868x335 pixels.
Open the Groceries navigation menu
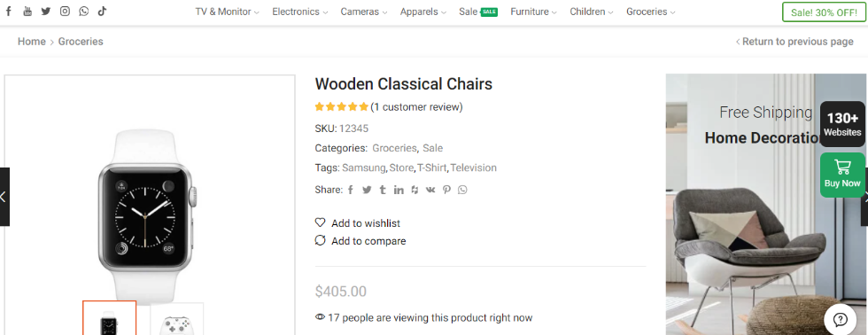coord(650,12)
